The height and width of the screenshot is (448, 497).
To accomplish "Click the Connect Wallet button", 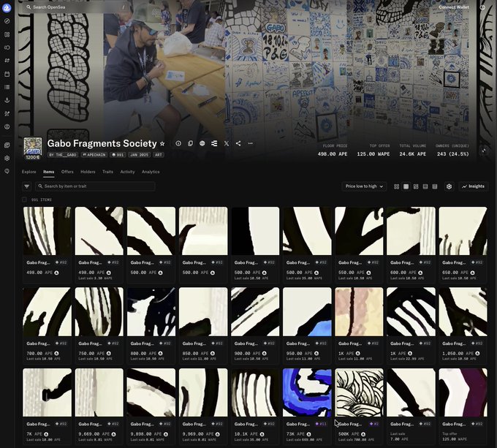I will click(454, 7).
